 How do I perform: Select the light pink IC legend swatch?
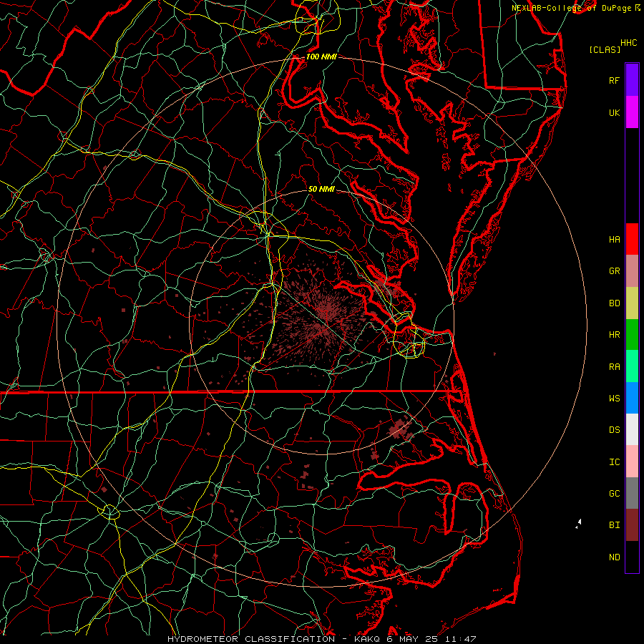click(632, 462)
